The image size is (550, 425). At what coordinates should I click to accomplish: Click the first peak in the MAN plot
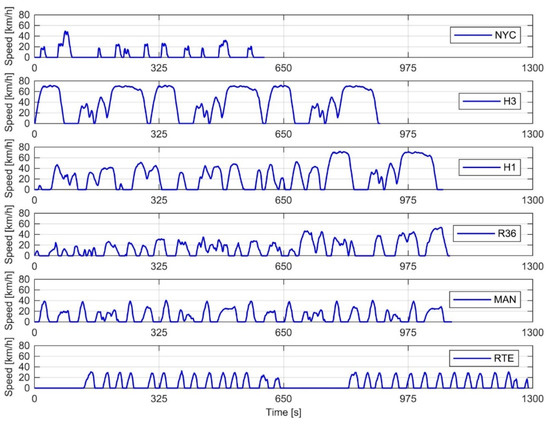(44, 302)
